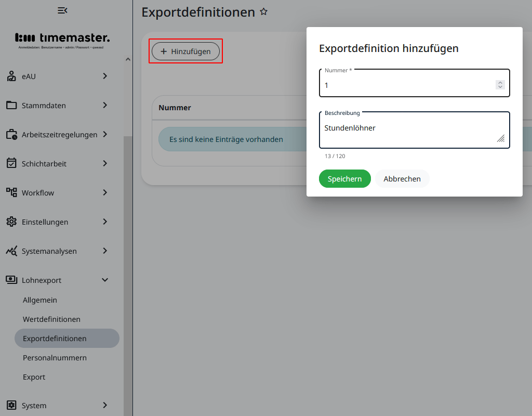The image size is (532, 416).
Task: Increment Nummer using the up stepper arrow
Action: click(500, 82)
